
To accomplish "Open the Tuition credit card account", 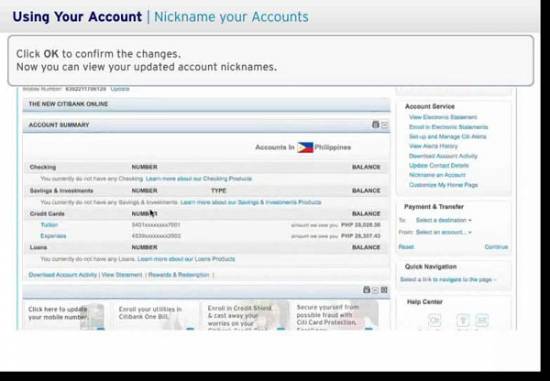I will click(x=49, y=225).
